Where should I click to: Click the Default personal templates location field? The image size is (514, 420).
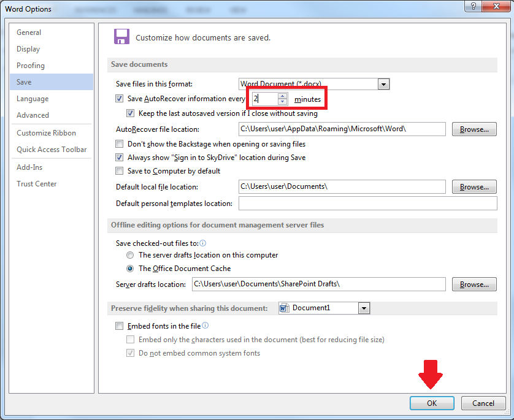367,204
